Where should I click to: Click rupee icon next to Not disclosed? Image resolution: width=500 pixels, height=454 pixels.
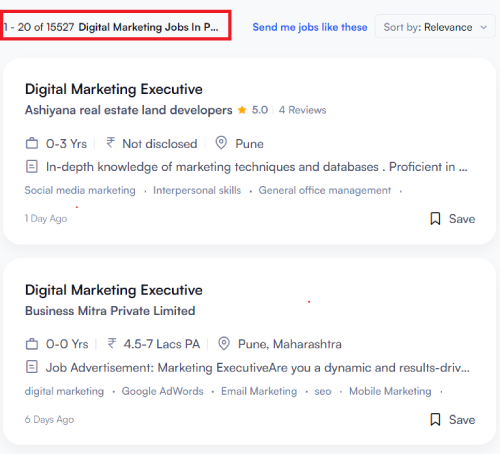[110, 143]
